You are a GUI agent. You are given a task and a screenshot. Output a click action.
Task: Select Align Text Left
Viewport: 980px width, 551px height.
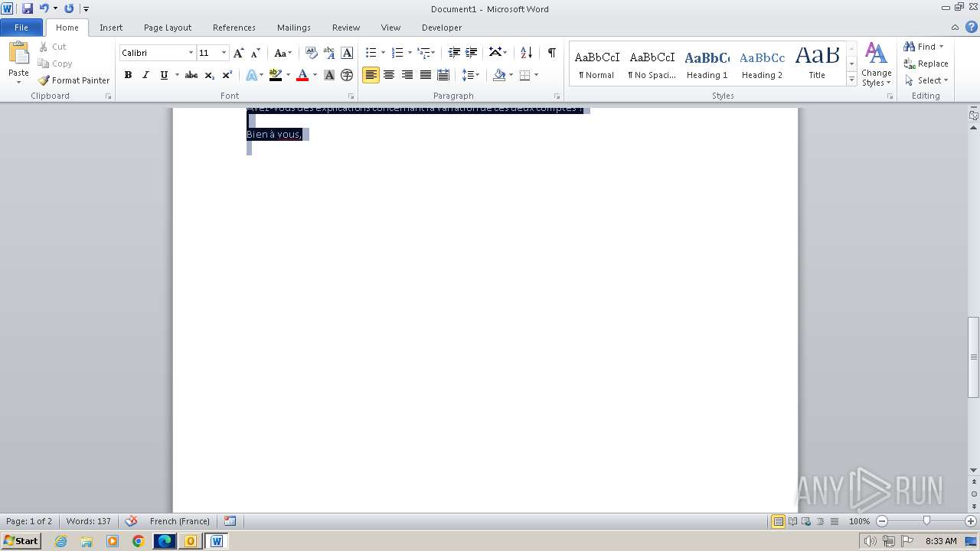click(x=371, y=75)
